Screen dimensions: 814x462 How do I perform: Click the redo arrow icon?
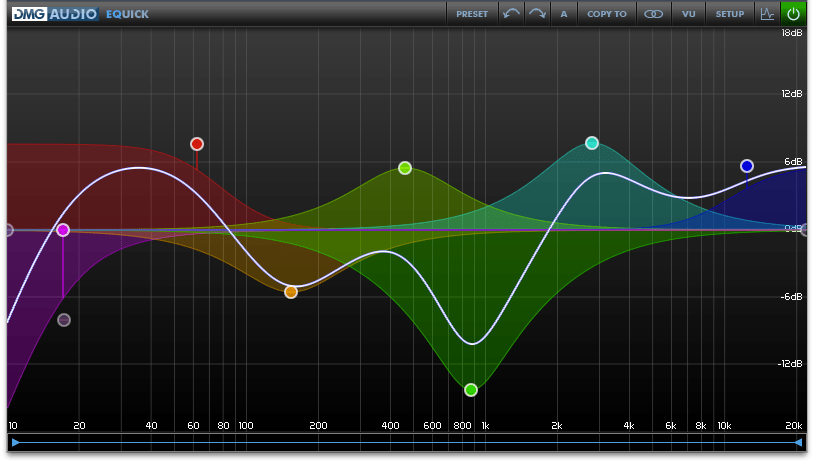(x=537, y=14)
